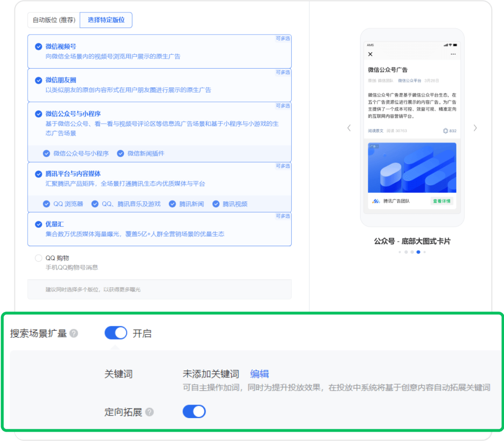504x441 pixels.
Task: Click help icon beside 定向拓展
Action: point(149,412)
